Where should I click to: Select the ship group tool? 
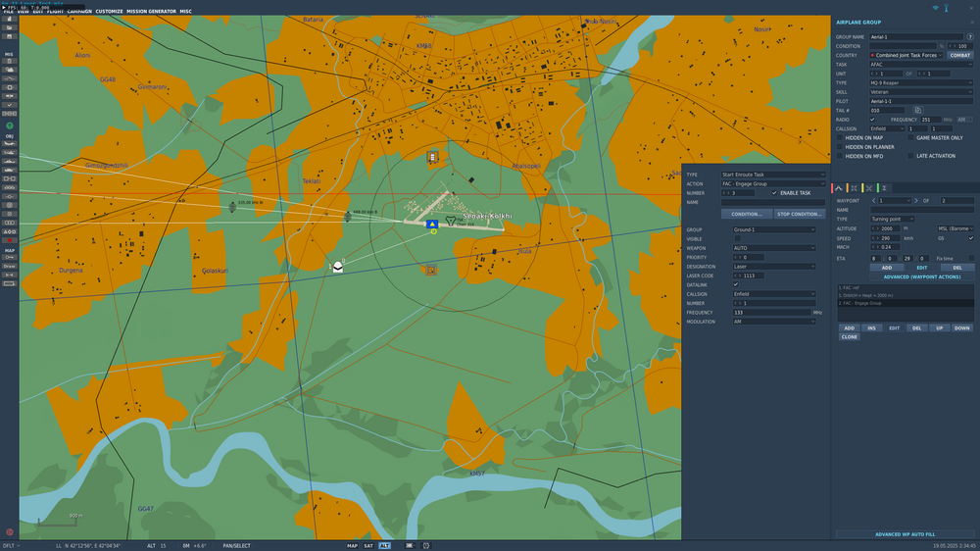[x=10, y=161]
